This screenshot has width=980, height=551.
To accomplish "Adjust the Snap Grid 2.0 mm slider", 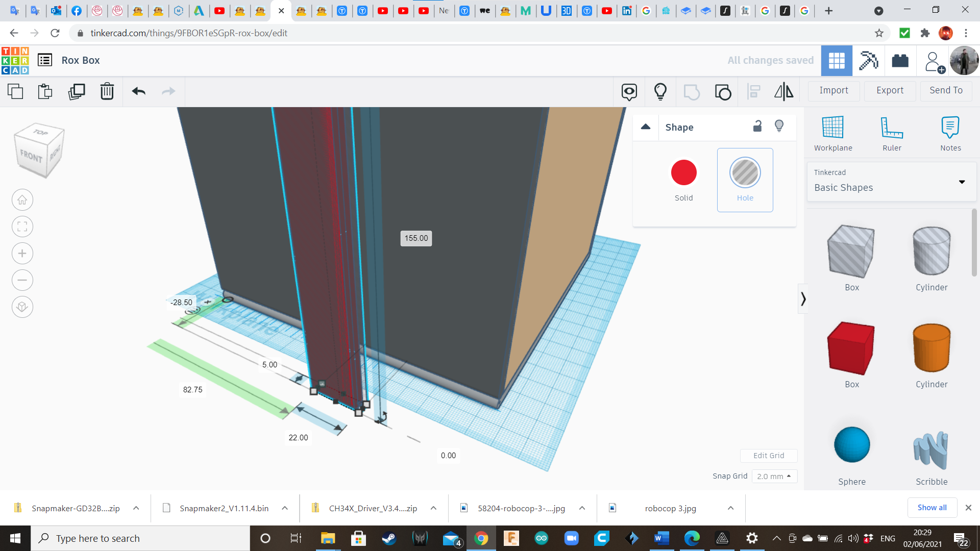I will 773,475.
